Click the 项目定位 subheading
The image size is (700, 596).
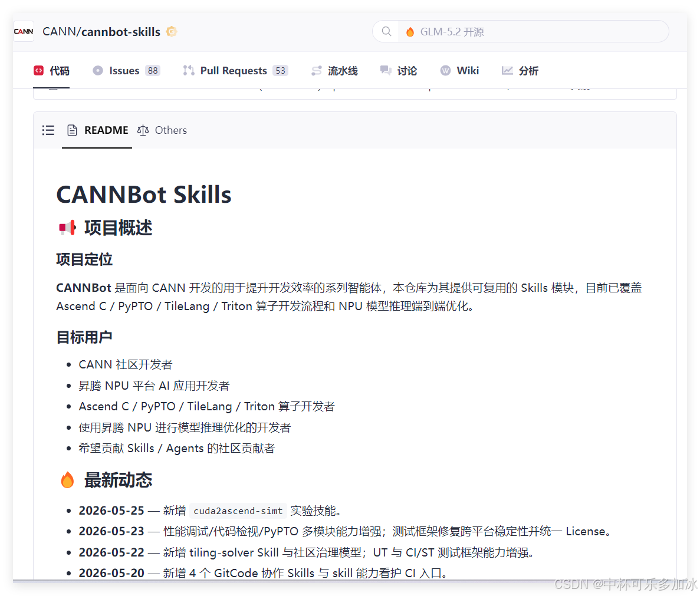(x=84, y=259)
